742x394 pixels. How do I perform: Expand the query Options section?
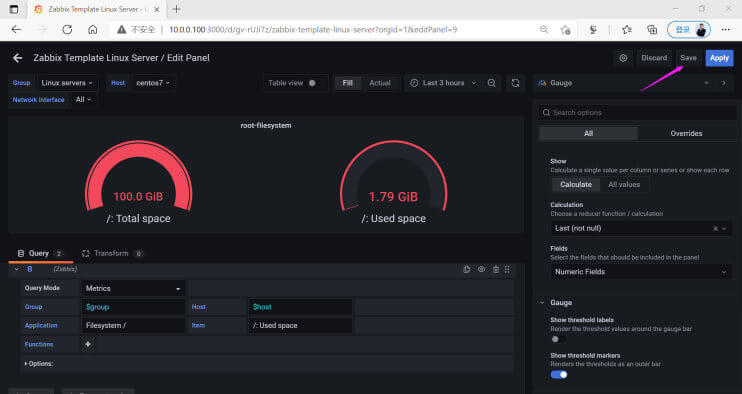click(x=39, y=364)
